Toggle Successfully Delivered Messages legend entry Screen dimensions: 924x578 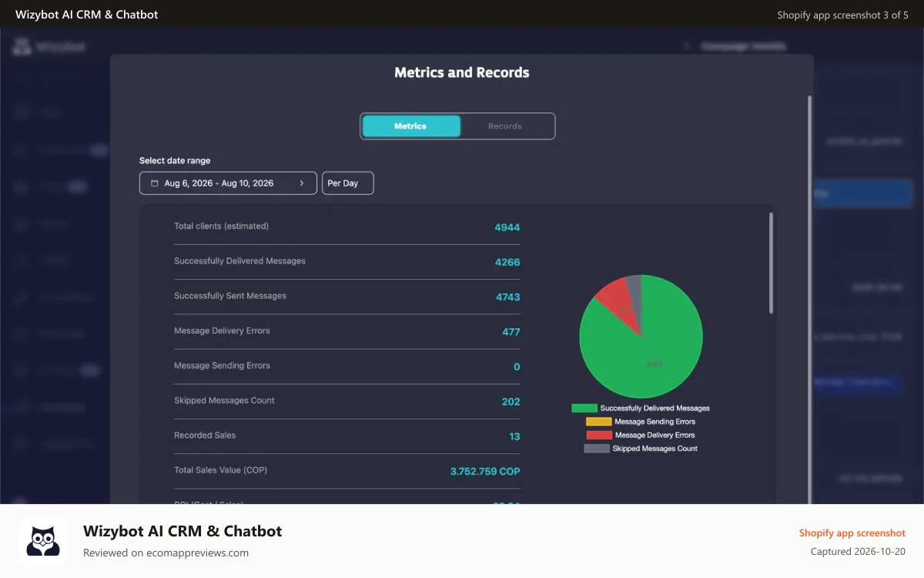click(641, 408)
